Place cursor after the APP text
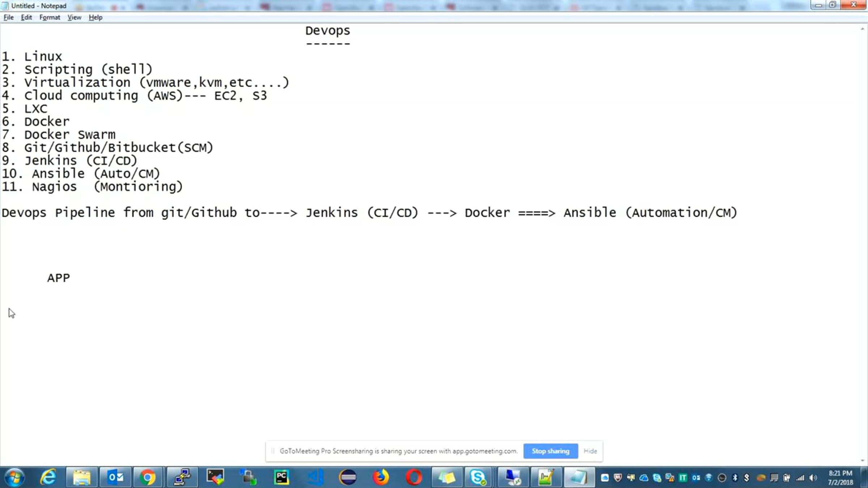The height and width of the screenshot is (488, 868). pyautogui.click(x=71, y=278)
